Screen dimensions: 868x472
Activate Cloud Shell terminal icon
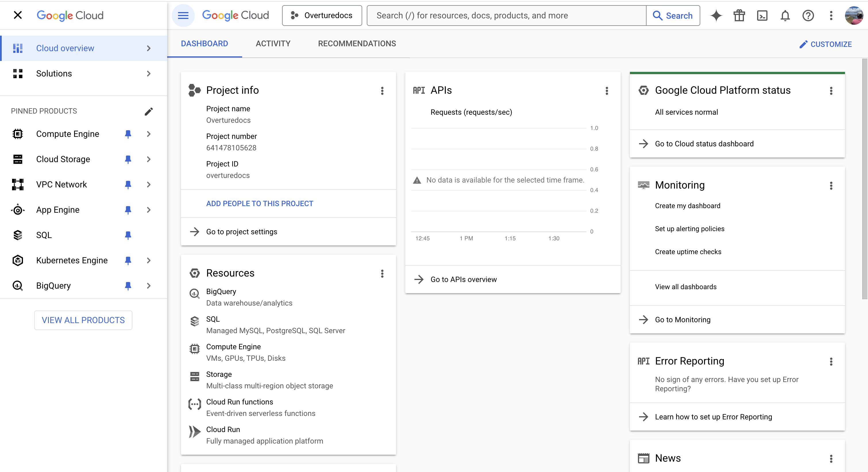pos(762,16)
